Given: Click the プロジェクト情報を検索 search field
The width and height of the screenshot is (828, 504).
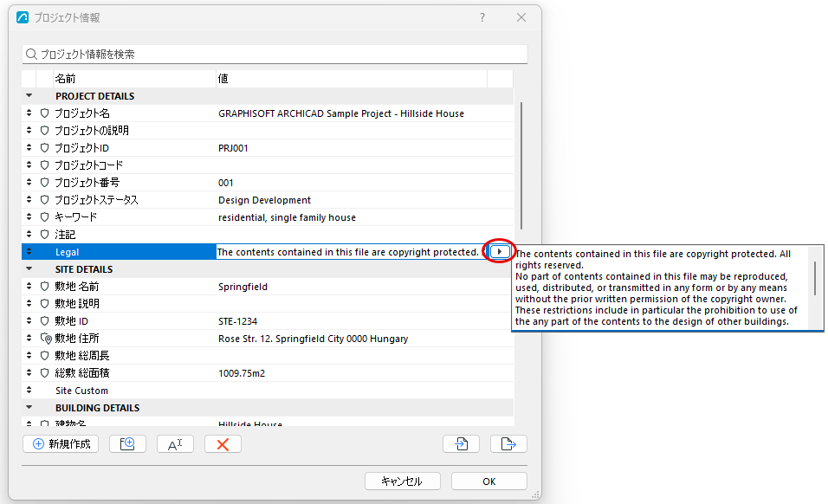Looking at the screenshot, I should tap(275, 54).
